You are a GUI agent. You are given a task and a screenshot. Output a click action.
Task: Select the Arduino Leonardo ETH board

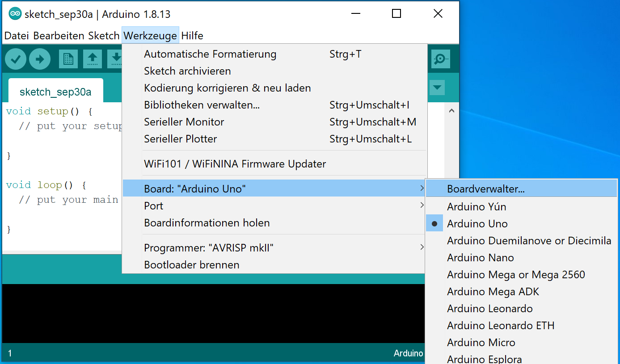pos(521,326)
